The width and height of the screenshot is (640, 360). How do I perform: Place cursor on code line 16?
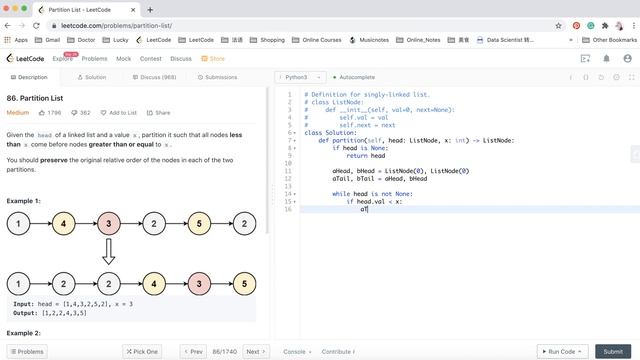coord(469,209)
